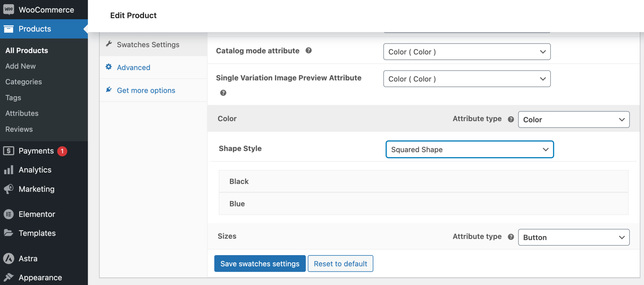Click the Marketing megaphone icon
This screenshot has width=644, height=285.
tap(9, 189)
